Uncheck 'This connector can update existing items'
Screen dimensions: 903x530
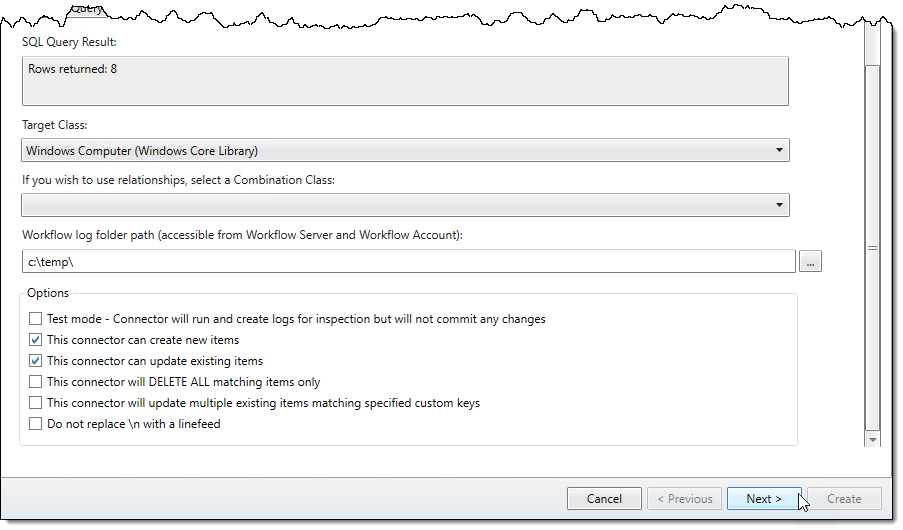coord(36,361)
